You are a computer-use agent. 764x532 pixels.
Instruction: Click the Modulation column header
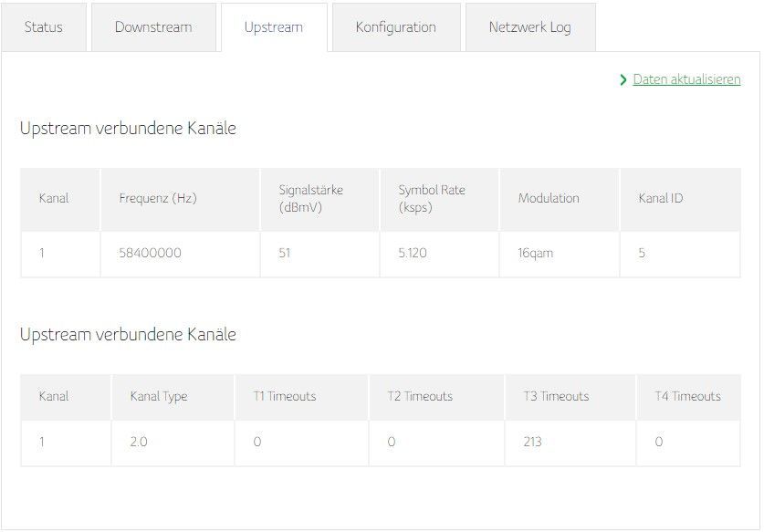[549, 199]
